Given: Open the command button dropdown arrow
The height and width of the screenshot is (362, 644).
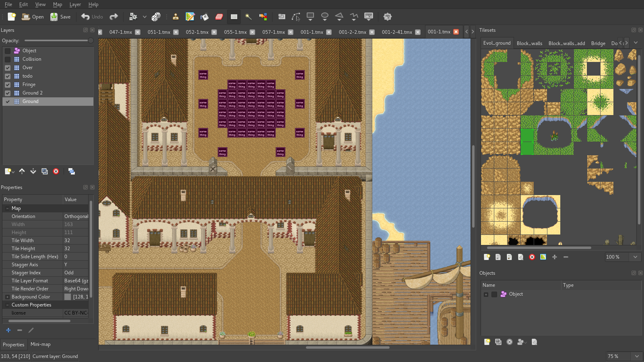Looking at the screenshot, I should (144, 16).
